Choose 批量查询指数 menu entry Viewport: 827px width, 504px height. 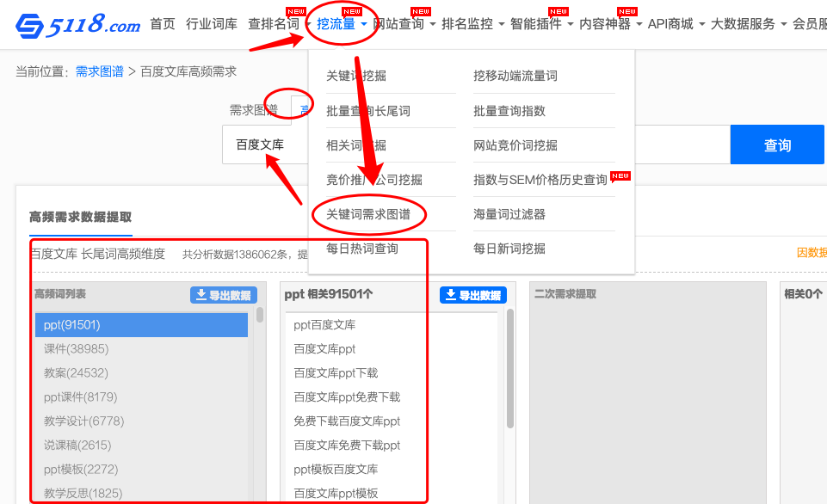coord(509,111)
